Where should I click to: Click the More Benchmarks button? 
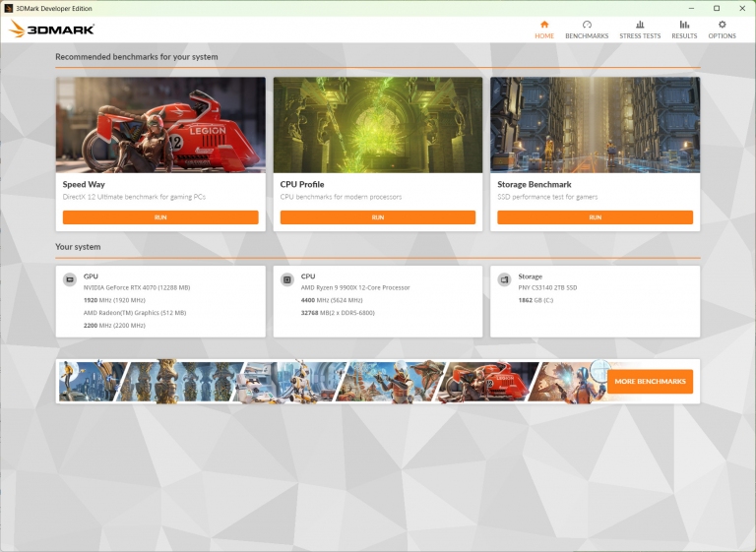650,382
